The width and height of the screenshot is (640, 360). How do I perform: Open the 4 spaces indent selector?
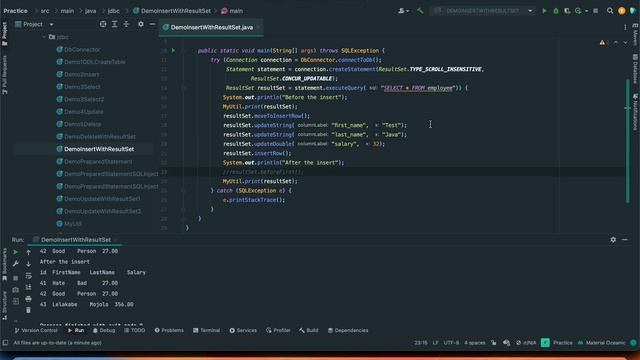475,343
